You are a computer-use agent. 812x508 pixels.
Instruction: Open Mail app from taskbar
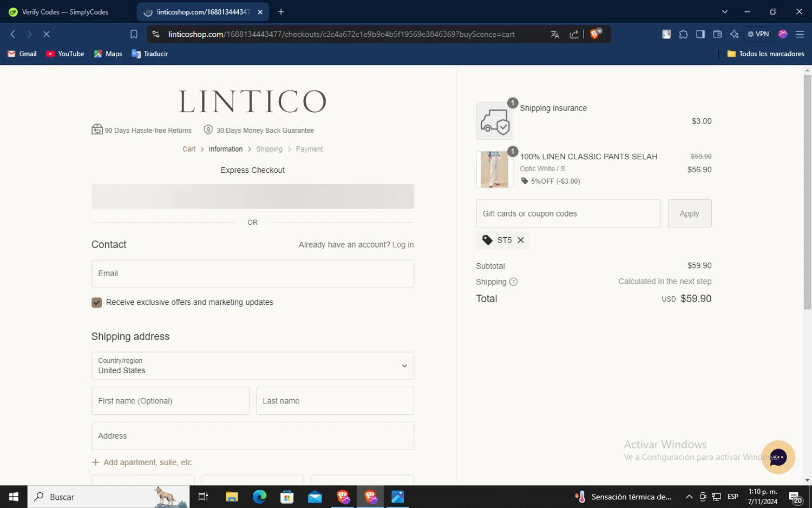point(315,497)
